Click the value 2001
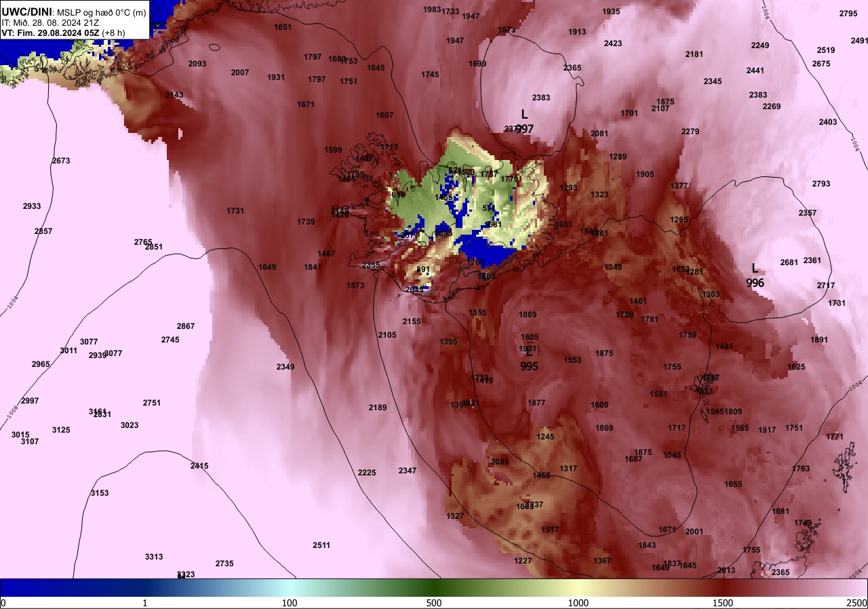The height and width of the screenshot is (609, 868). pyautogui.click(x=694, y=532)
